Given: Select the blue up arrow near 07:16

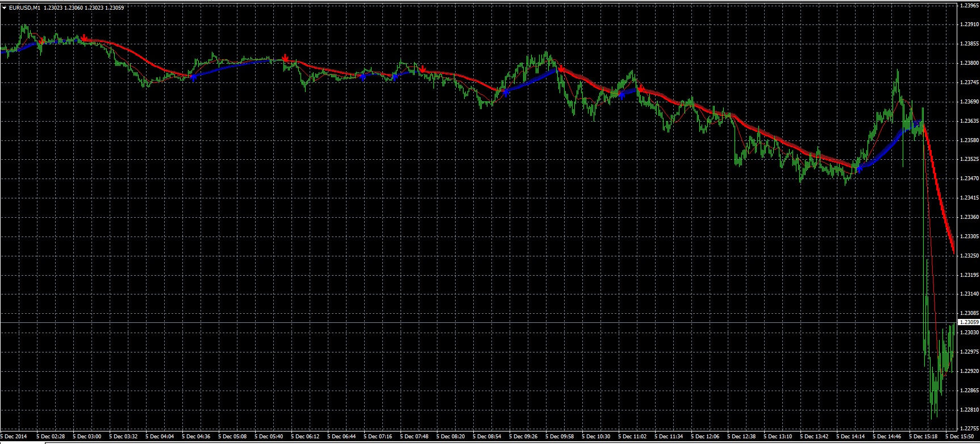Looking at the screenshot, I should pyautogui.click(x=394, y=77).
